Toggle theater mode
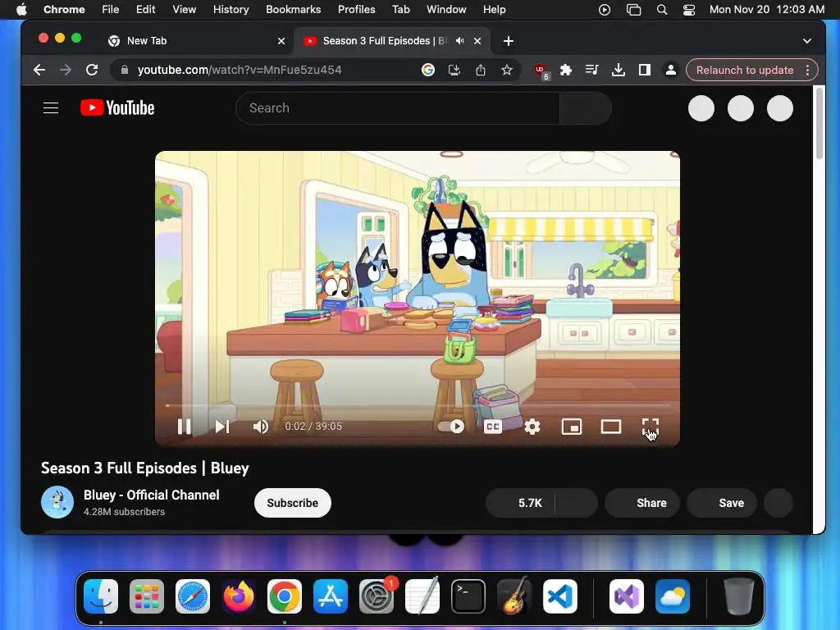This screenshot has height=630, width=840. pyautogui.click(x=610, y=427)
